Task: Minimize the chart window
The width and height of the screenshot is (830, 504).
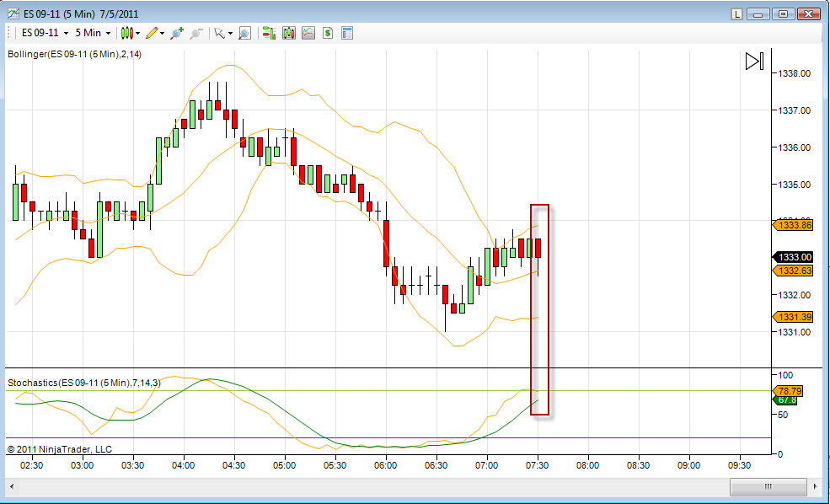Action: (x=758, y=14)
